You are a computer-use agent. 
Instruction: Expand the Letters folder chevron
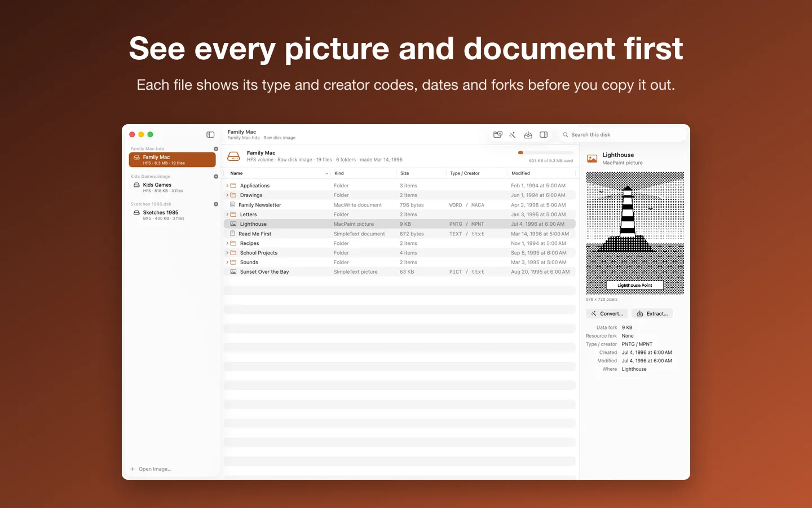(x=227, y=214)
